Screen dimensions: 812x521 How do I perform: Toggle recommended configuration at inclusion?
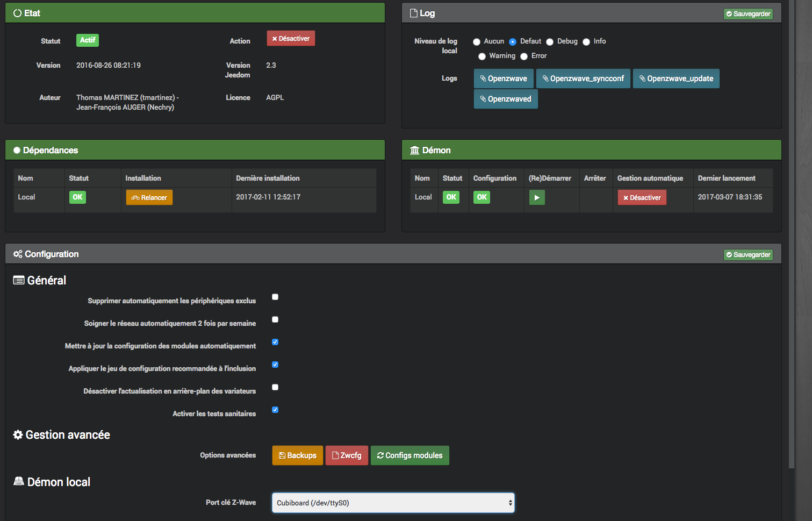pyautogui.click(x=275, y=365)
